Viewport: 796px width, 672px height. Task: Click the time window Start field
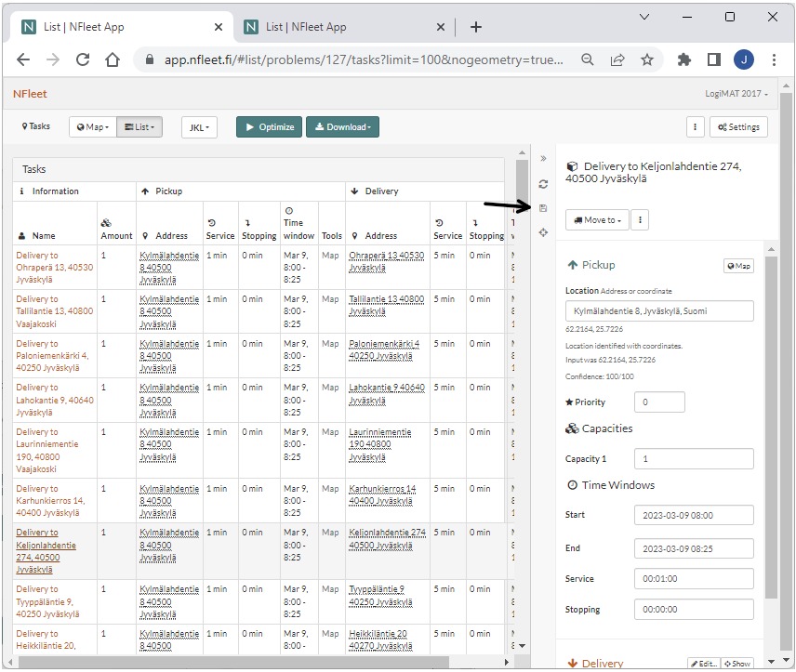click(x=694, y=515)
